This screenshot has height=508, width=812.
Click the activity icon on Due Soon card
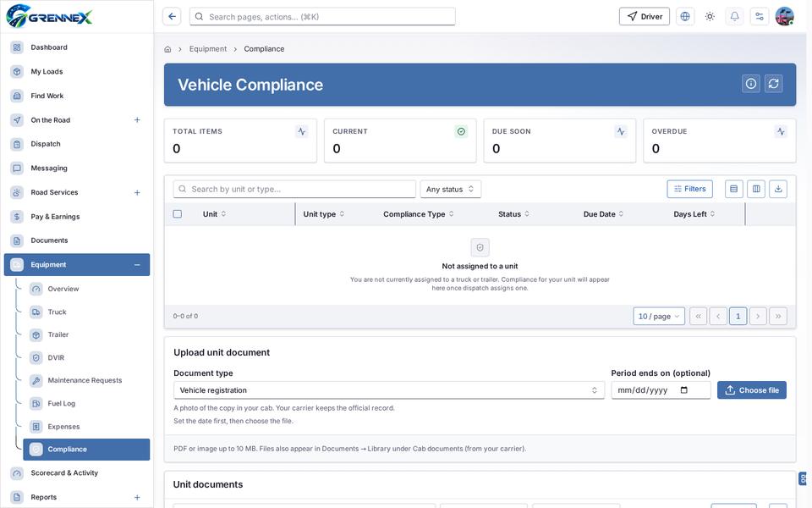point(621,132)
